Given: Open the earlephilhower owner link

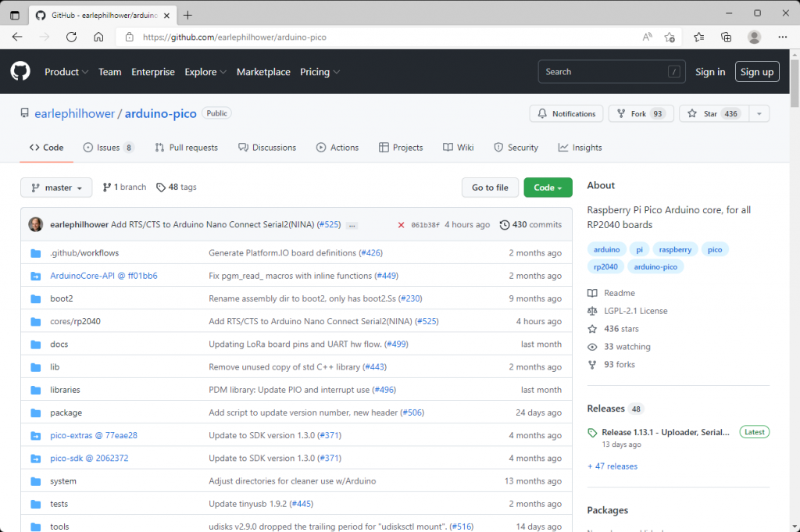Looking at the screenshot, I should pyautogui.click(x=74, y=113).
